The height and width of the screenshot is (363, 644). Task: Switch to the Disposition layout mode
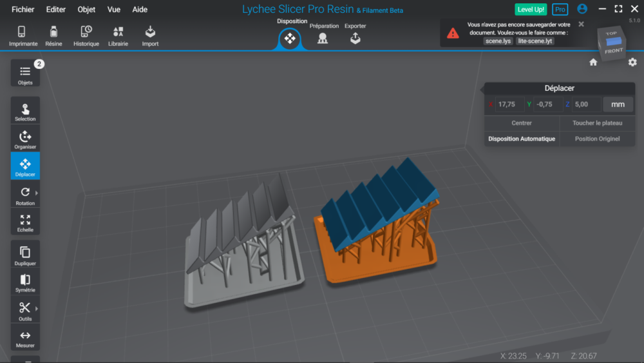290,38
